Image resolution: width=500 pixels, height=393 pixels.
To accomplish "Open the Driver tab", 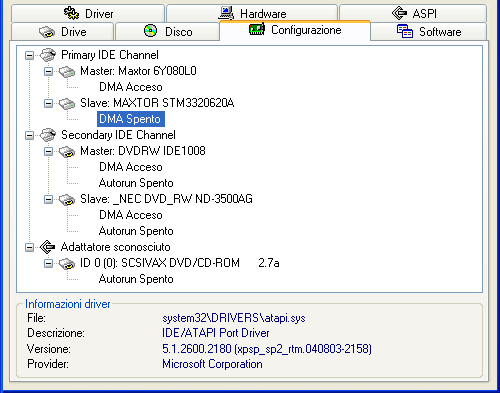I will 88,13.
